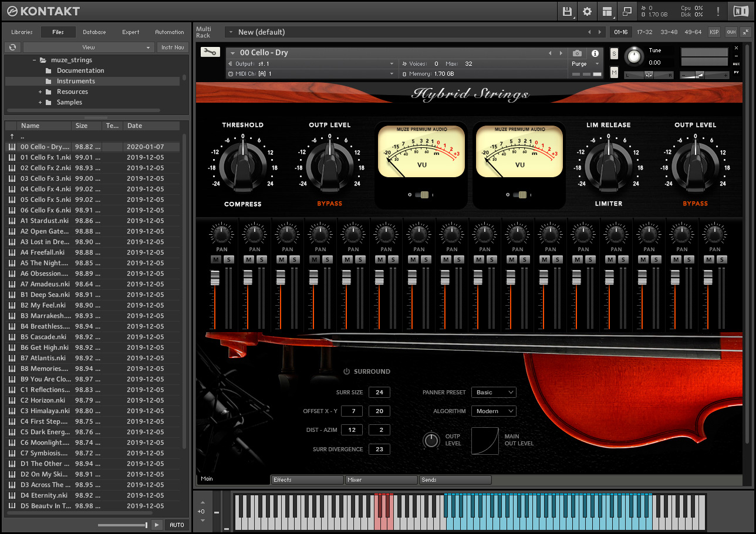Click the surround OUTP LEVEL knob
This screenshot has width=756, height=534.
coord(431,440)
